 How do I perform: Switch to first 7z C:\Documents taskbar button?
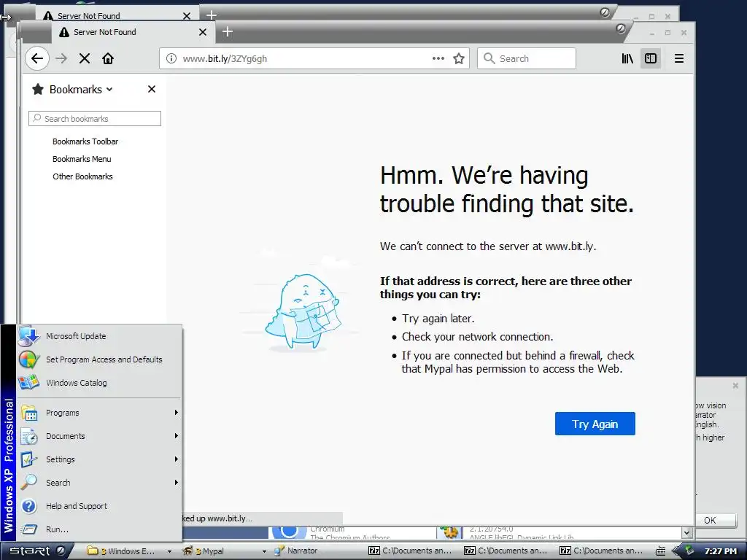pyautogui.click(x=412, y=551)
